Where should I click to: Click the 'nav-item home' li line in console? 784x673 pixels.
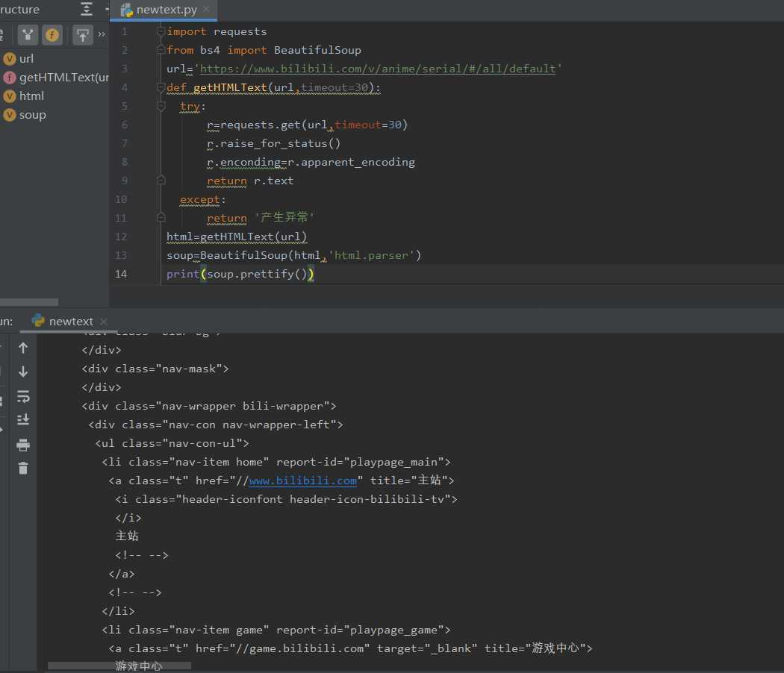[x=276, y=462]
